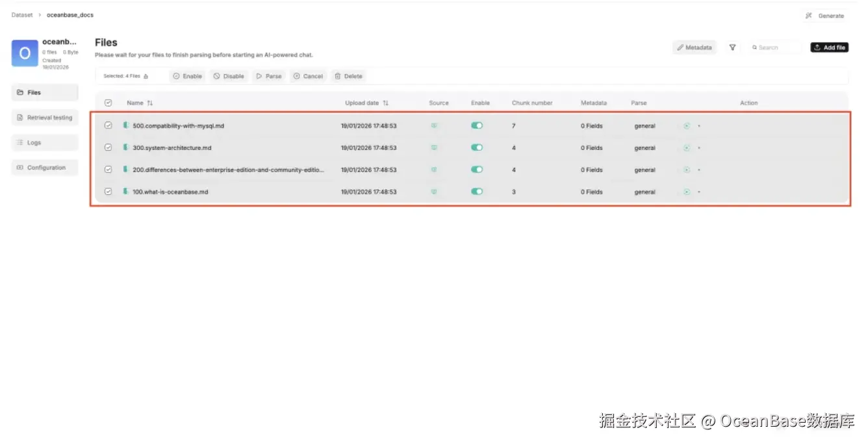Sort files by Name column arrows

(150, 103)
